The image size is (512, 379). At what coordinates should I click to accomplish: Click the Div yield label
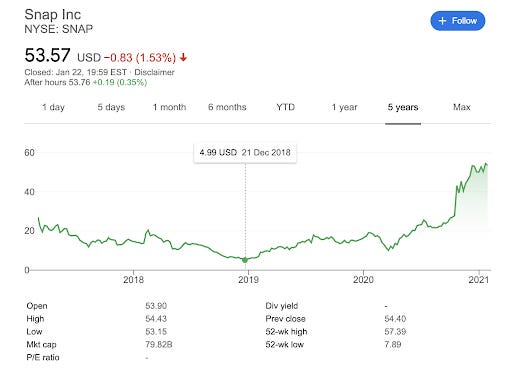(x=282, y=306)
